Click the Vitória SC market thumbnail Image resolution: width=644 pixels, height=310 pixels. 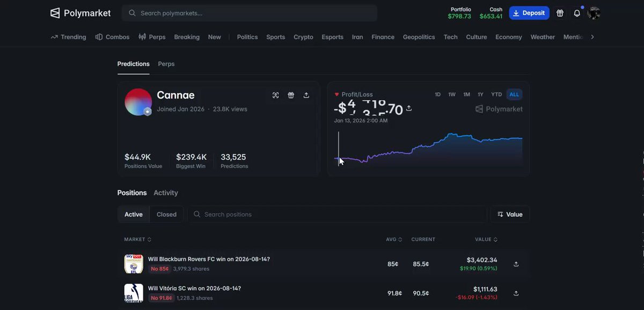[134, 293]
